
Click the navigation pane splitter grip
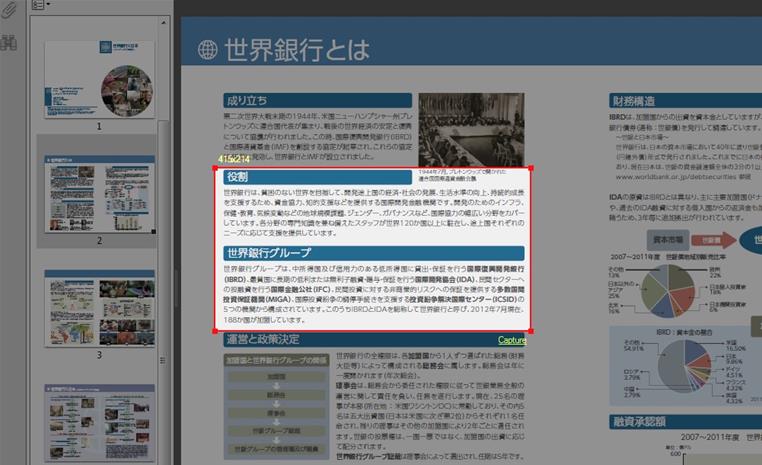174,270
